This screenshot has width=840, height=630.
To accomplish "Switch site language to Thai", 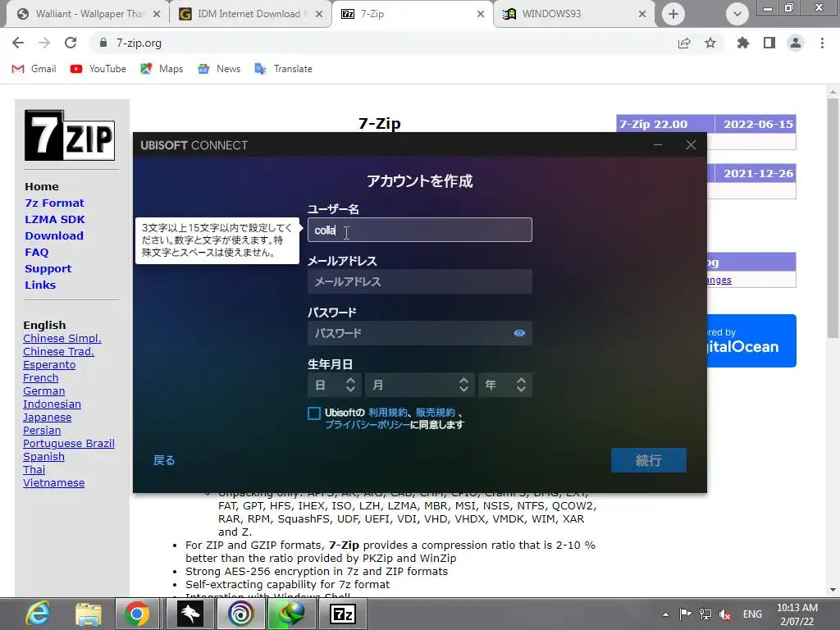I will (x=34, y=470).
